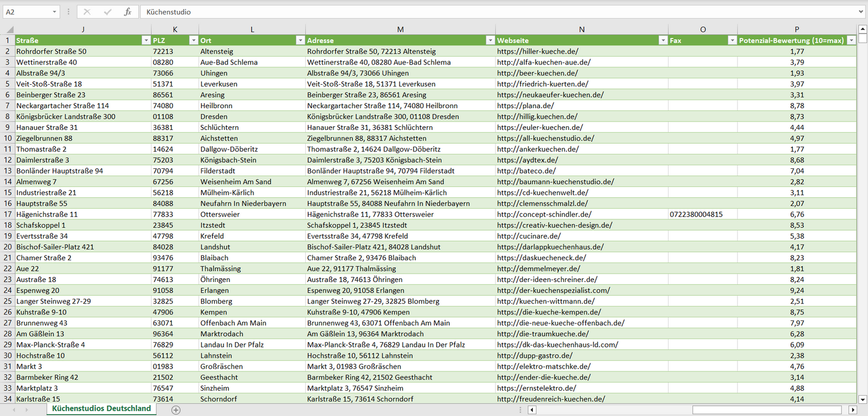Open the PLZ column filter dropdown
The width and height of the screenshot is (868, 416).
pyautogui.click(x=193, y=40)
